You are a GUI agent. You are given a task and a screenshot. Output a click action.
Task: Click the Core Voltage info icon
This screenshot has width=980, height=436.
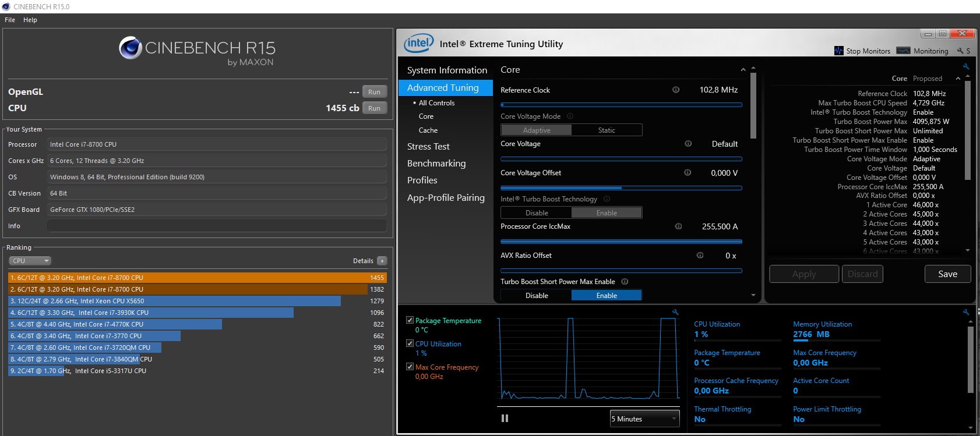tap(688, 143)
